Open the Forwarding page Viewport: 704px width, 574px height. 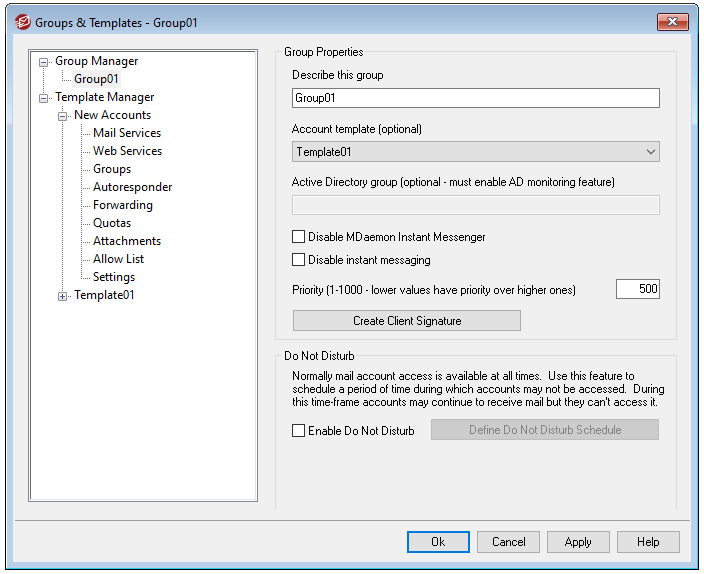(x=123, y=205)
